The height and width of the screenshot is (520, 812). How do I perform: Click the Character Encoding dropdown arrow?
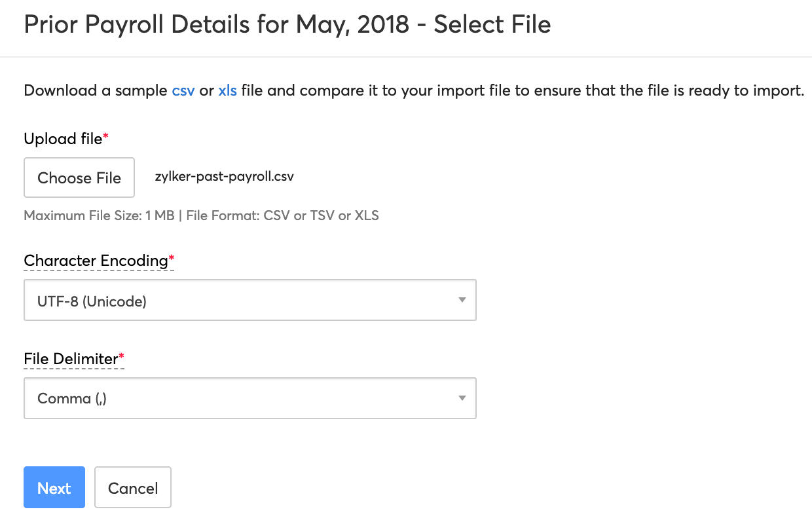462,300
